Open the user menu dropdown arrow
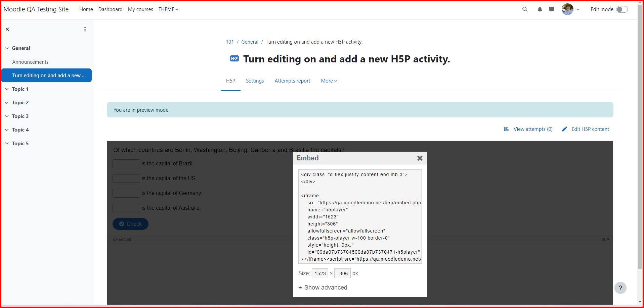644x308 pixels. 578,9
